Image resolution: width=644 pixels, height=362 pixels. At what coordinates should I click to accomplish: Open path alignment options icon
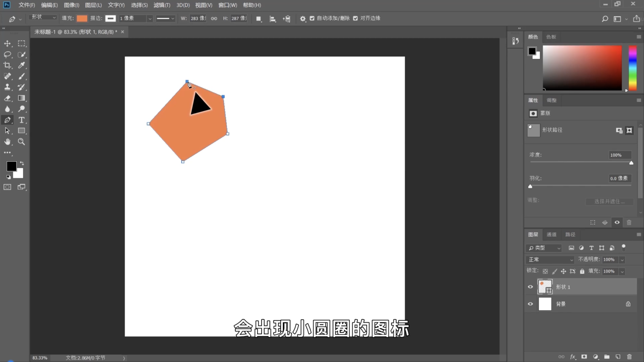pos(273,19)
